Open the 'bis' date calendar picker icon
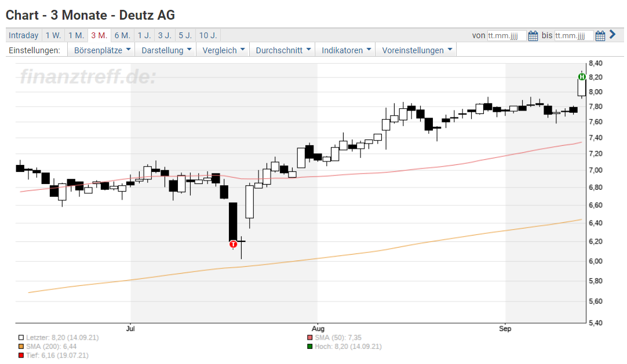 pyautogui.click(x=600, y=35)
